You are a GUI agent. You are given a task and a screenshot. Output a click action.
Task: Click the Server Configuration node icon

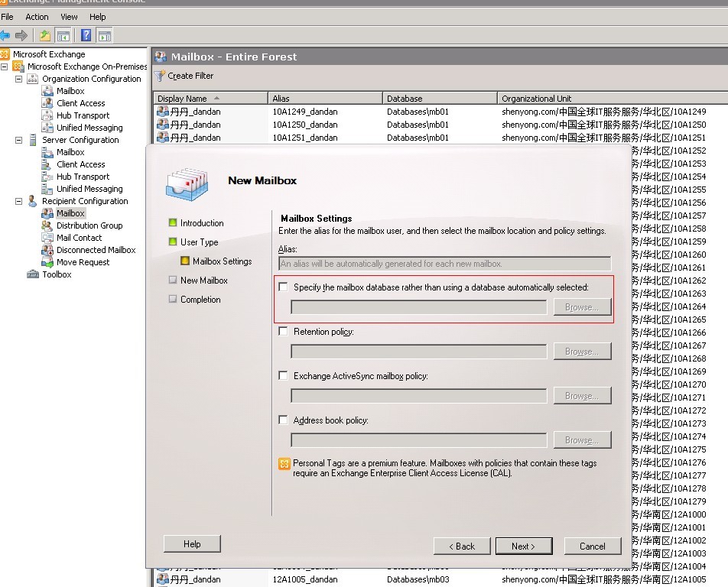point(32,140)
